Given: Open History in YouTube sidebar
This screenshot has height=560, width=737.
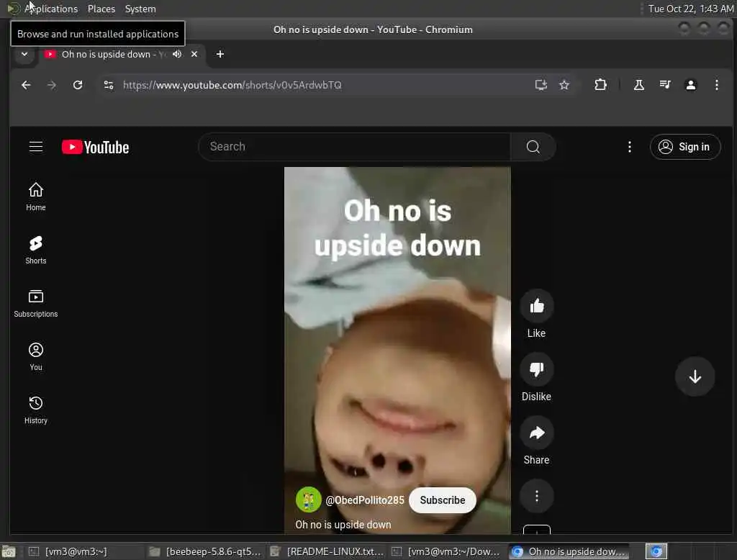Looking at the screenshot, I should [36, 410].
